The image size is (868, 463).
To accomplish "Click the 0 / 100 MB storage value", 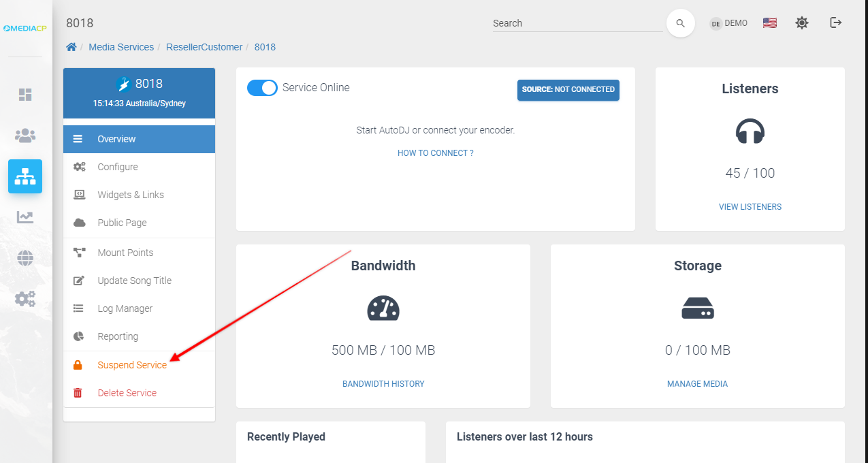I will coord(698,351).
